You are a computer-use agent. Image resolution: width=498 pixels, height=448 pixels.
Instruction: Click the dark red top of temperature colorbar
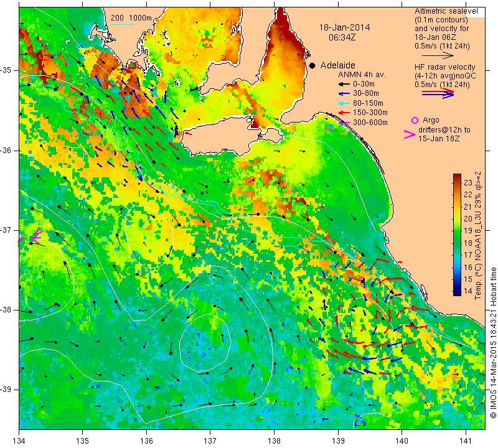457,177
